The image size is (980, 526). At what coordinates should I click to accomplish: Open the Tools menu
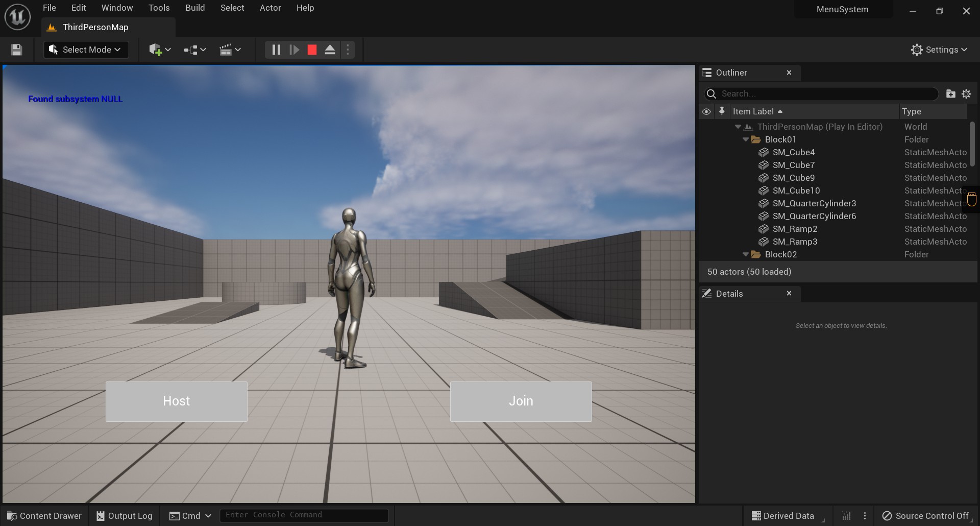(159, 8)
